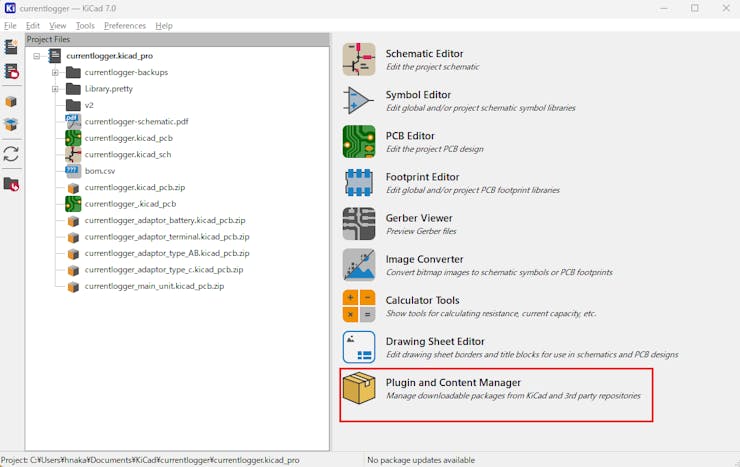Click the PDF icon of currentlogger-schematic.pdf
Image resolution: width=740 pixels, height=467 pixels.
[73, 122]
